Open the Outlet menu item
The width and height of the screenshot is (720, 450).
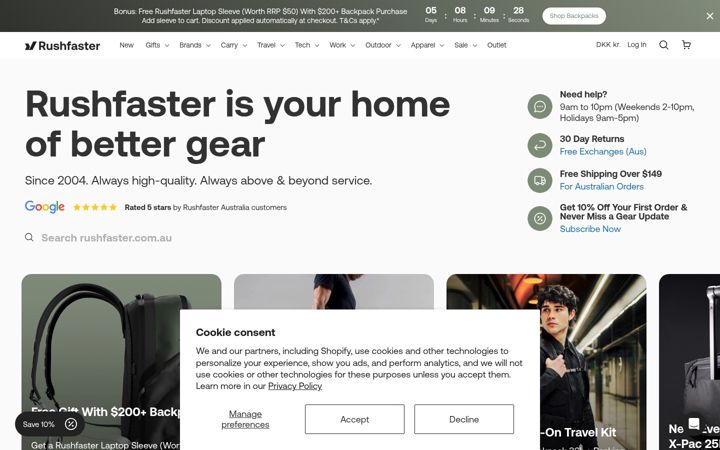(497, 45)
